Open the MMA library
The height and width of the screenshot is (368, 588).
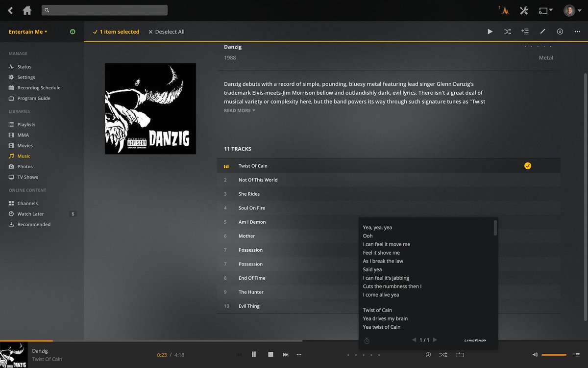click(23, 135)
